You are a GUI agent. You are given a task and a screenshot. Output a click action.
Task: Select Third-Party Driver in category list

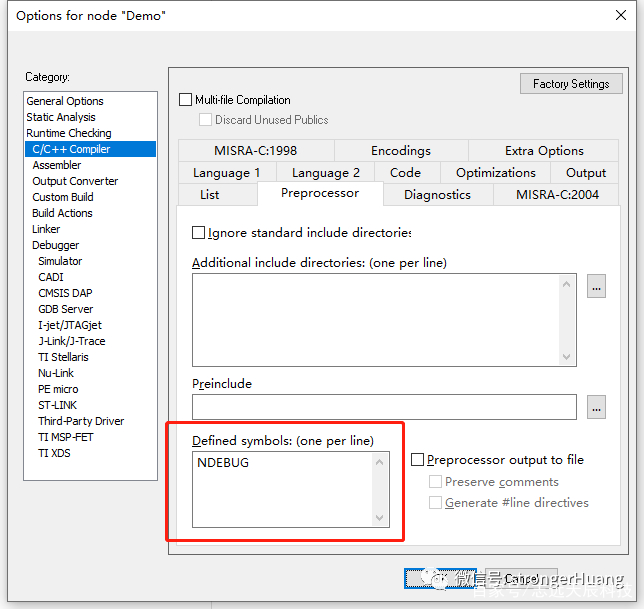click(x=90, y=421)
